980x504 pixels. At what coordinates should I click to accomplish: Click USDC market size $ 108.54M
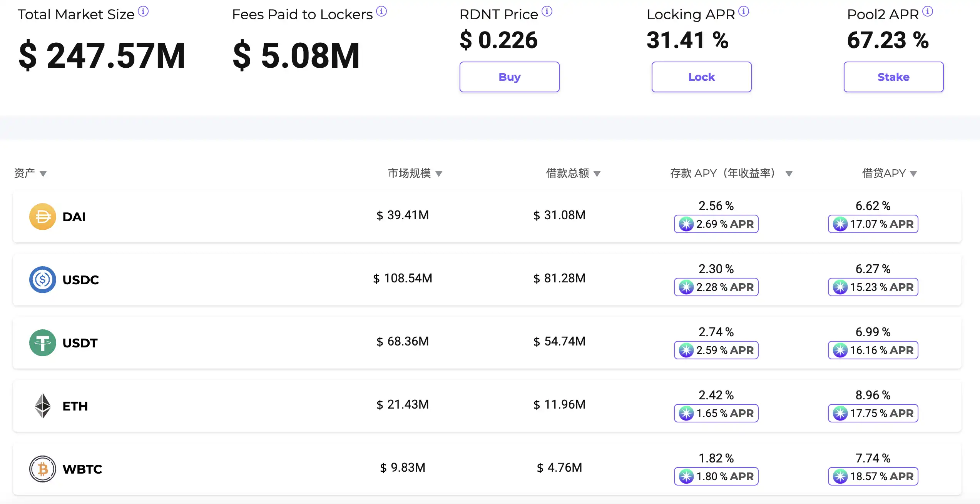(x=403, y=278)
